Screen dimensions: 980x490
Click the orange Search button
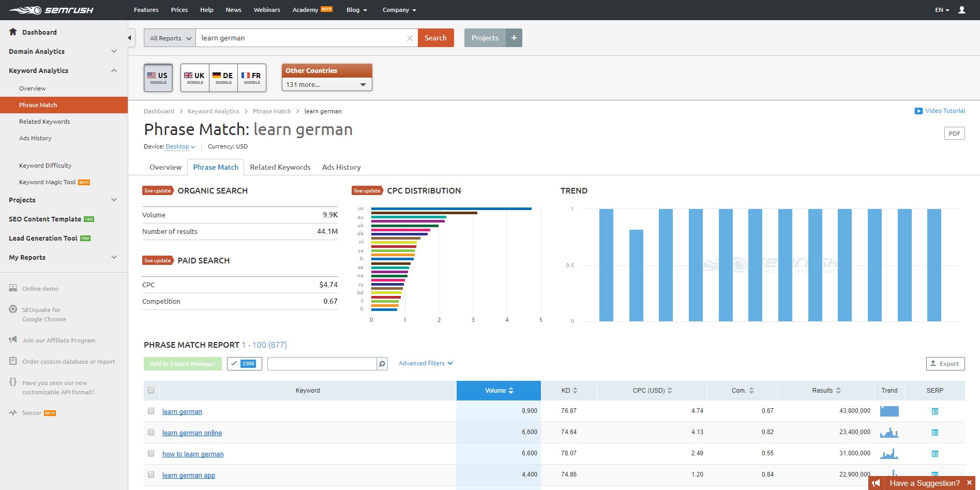[435, 38]
